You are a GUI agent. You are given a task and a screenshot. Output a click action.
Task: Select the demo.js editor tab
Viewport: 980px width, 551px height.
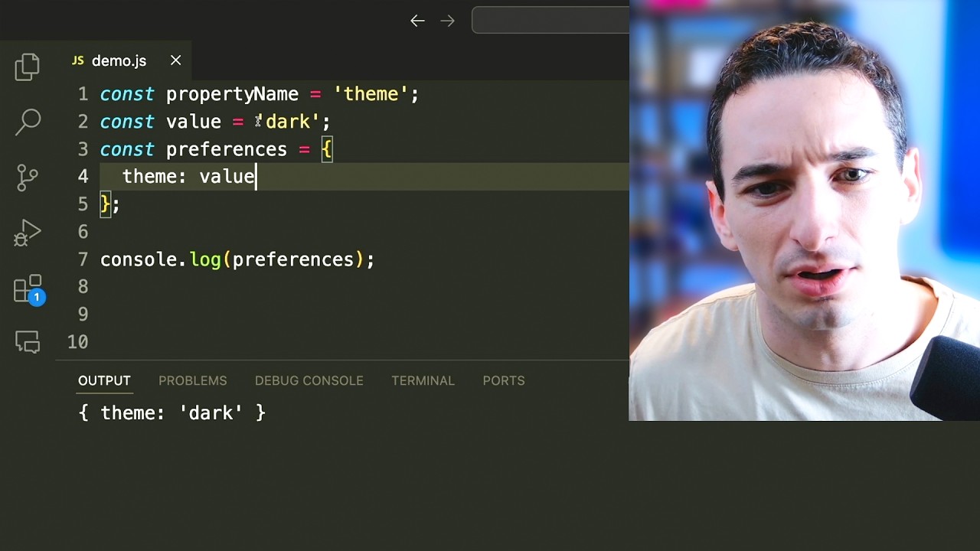coord(127,60)
